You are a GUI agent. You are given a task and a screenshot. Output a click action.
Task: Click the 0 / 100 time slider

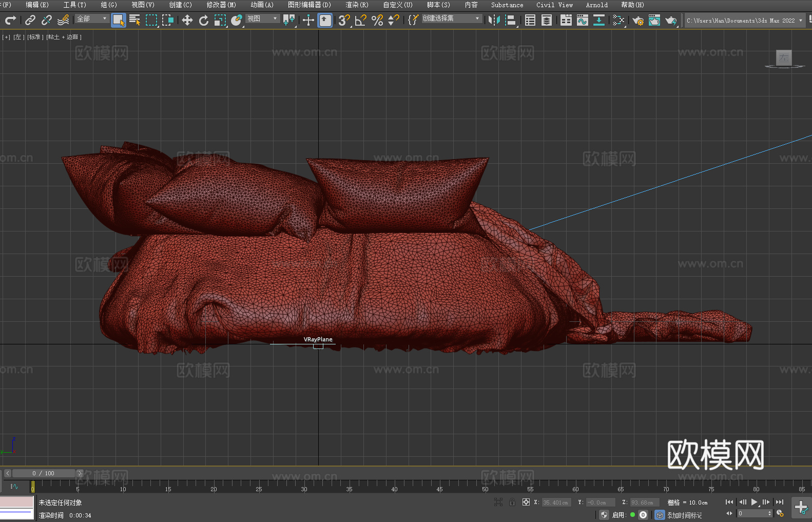pyautogui.click(x=44, y=473)
